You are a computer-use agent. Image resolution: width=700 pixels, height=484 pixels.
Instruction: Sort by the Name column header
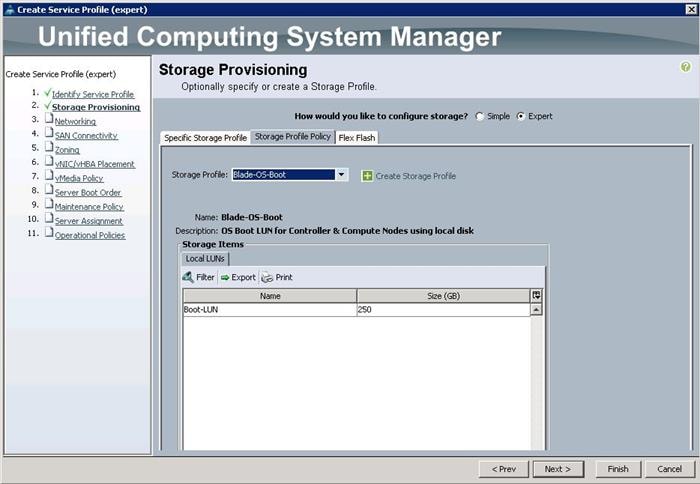[270, 296]
